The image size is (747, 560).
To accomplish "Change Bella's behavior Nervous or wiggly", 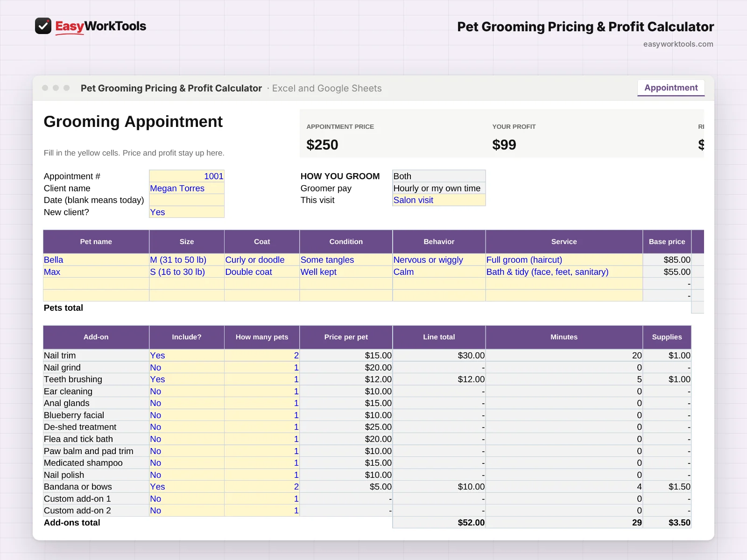I will (439, 259).
